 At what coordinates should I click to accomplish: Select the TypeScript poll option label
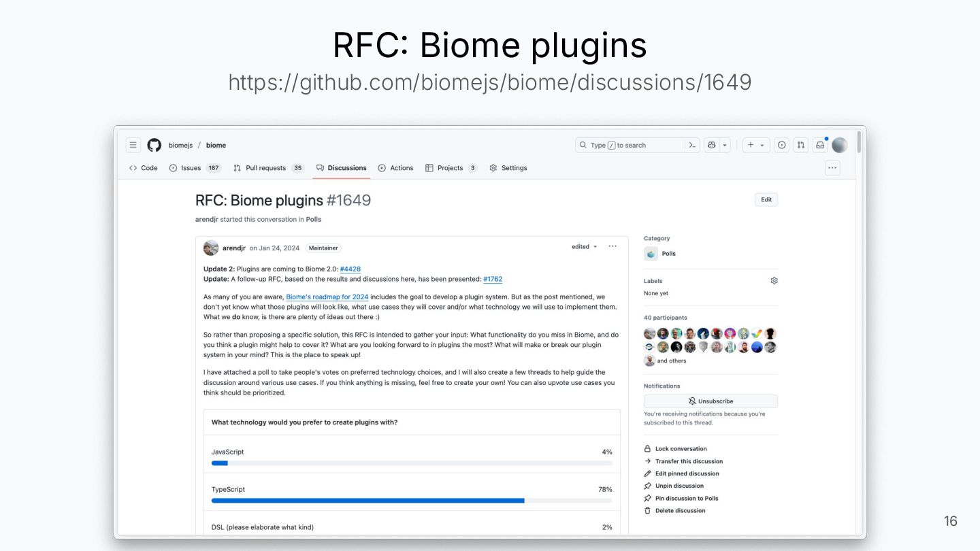click(x=228, y=490)
